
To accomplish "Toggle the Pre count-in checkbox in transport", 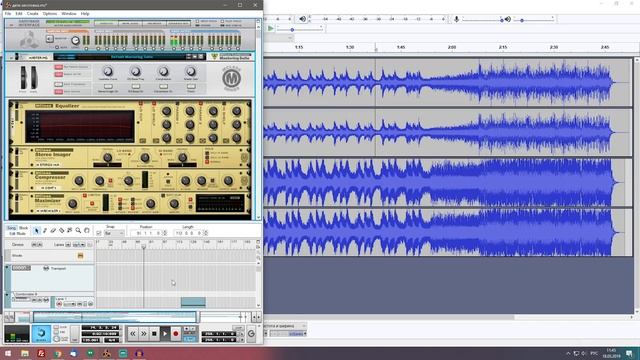I will (56, 333).
